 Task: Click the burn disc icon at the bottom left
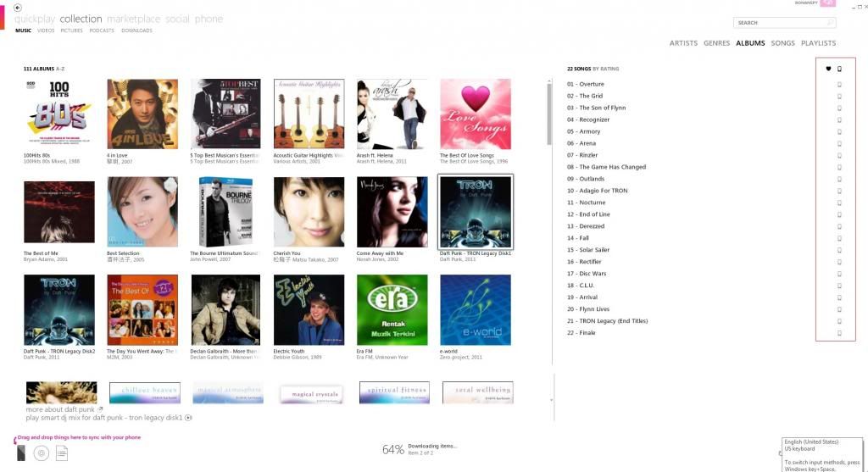41,453
